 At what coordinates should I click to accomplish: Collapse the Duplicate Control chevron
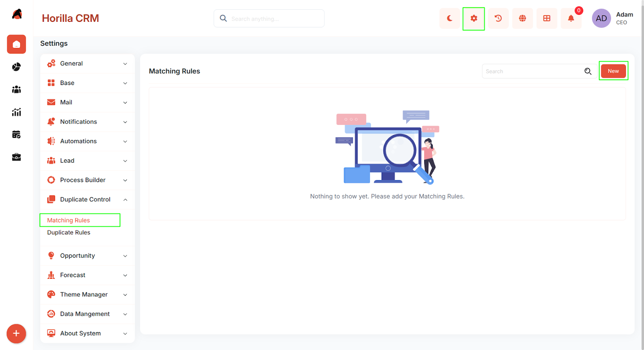tap(125, 200)
